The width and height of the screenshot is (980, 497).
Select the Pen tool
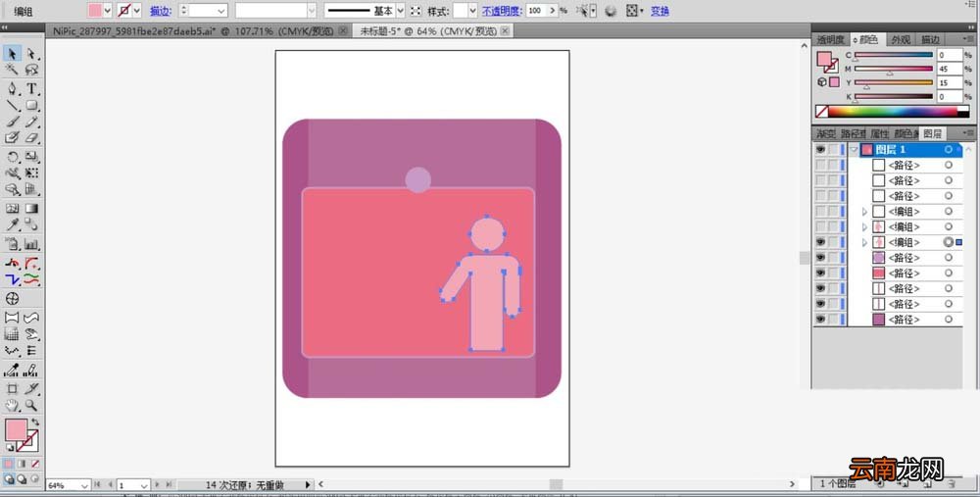click(12, 89)
